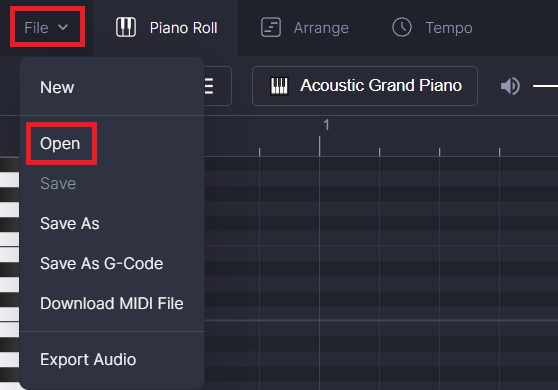Screen dimensions: 558x390
Task: Open the File dropdown menu
Action: 47,27
